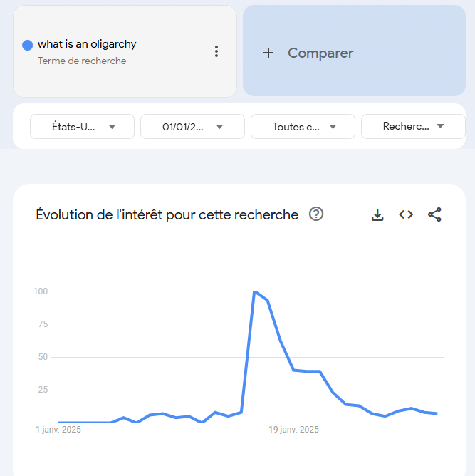Click the chart peak at value 100
The image size is (475, 476).
tap(255, 291)
